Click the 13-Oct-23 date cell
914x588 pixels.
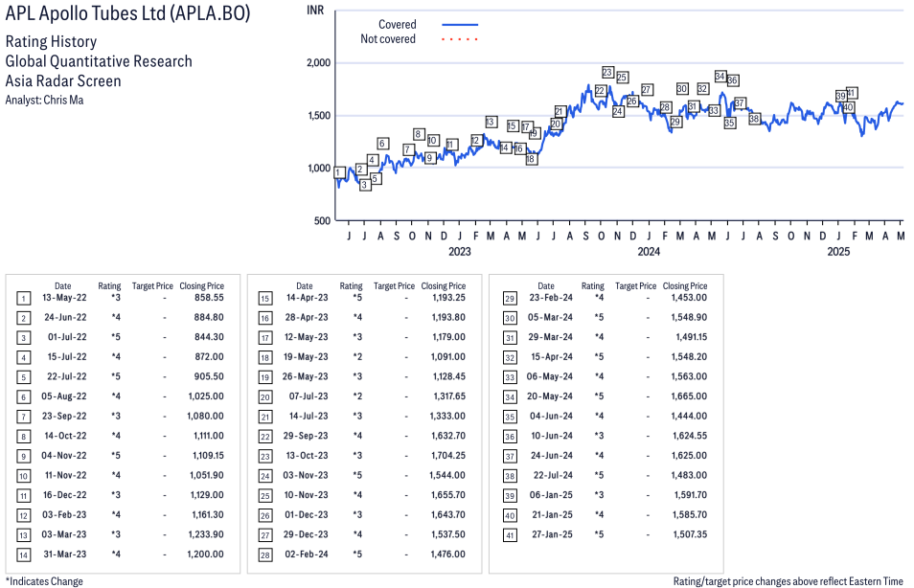(308, 456)
